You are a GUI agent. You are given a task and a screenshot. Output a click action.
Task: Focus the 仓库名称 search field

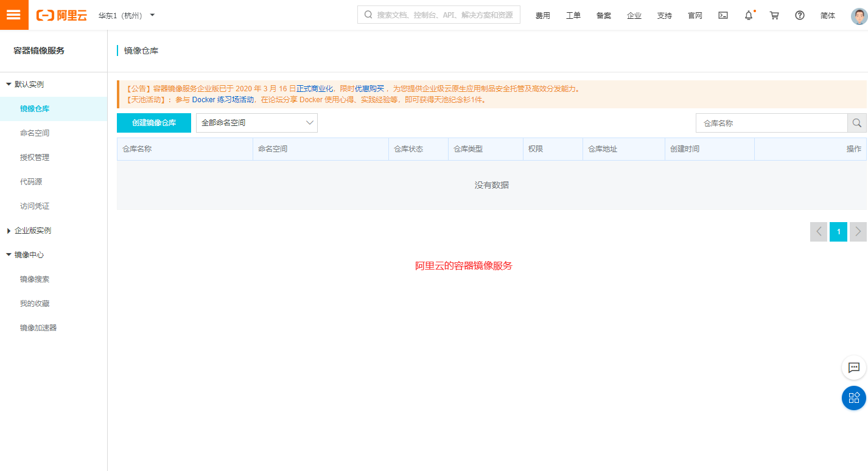[x=772, y=123]
